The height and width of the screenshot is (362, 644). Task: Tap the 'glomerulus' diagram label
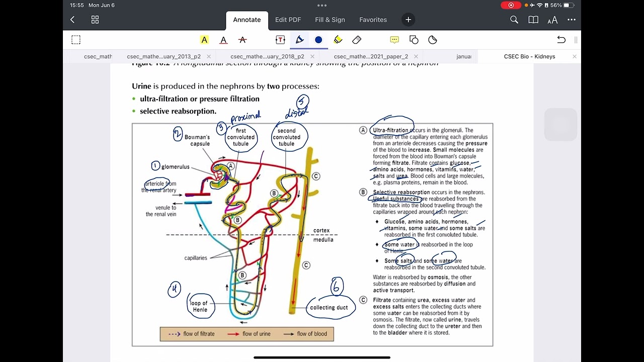point(176,166)
